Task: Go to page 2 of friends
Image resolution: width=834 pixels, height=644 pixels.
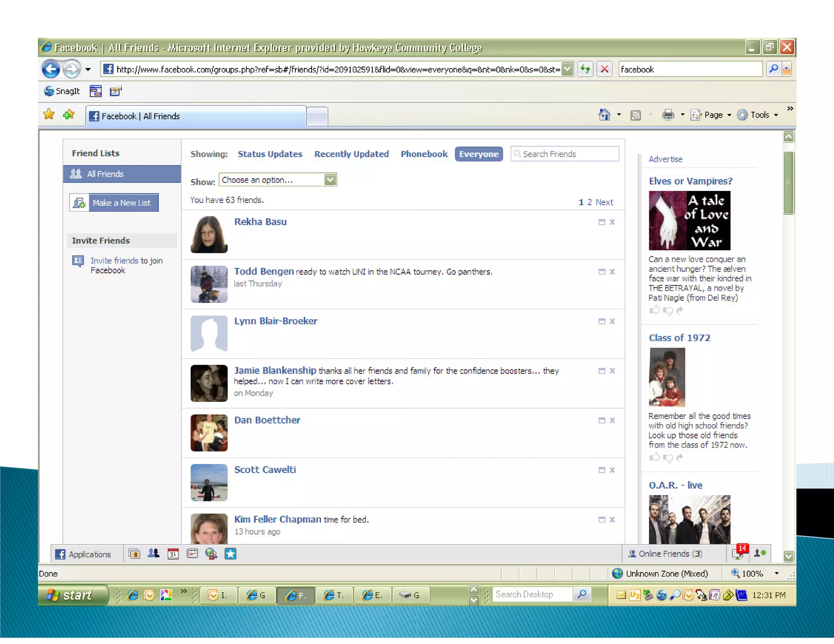Action: 590,202
